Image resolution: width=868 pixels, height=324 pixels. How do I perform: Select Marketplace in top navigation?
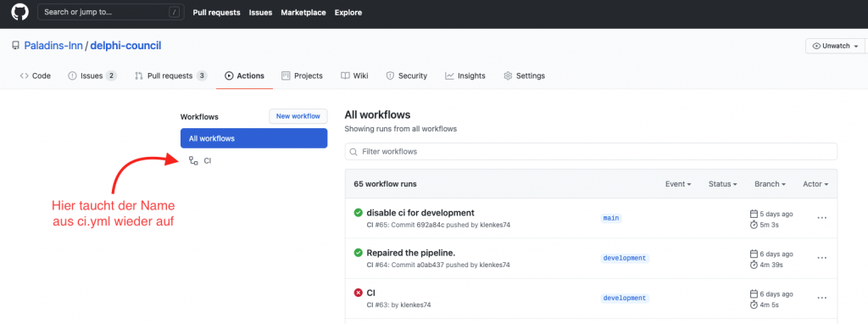(x=303, y=12)
